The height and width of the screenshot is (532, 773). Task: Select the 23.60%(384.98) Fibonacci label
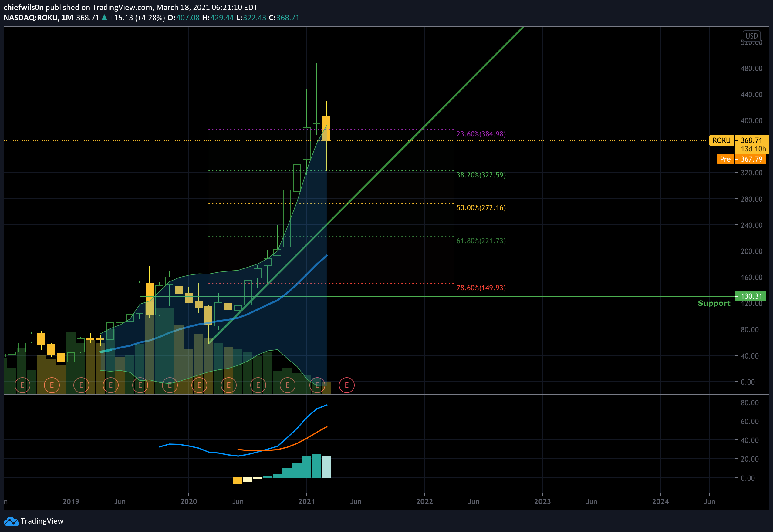coord(481,134)
